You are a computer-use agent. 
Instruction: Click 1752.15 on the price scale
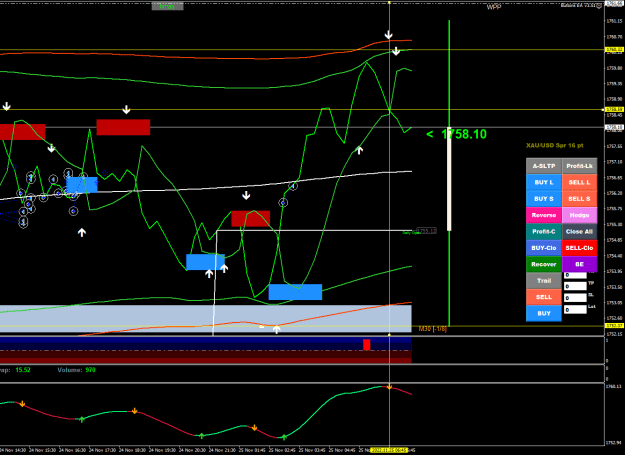click(x=614, y=334)
